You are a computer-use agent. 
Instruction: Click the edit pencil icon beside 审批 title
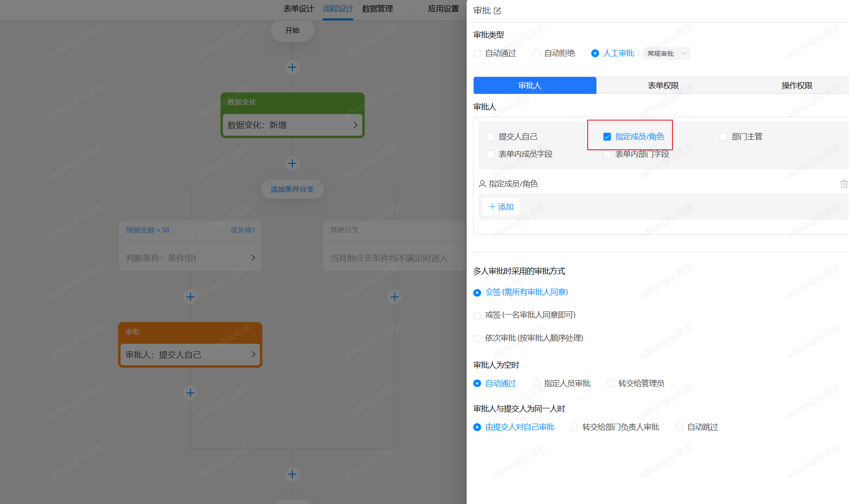coord(497,10)
